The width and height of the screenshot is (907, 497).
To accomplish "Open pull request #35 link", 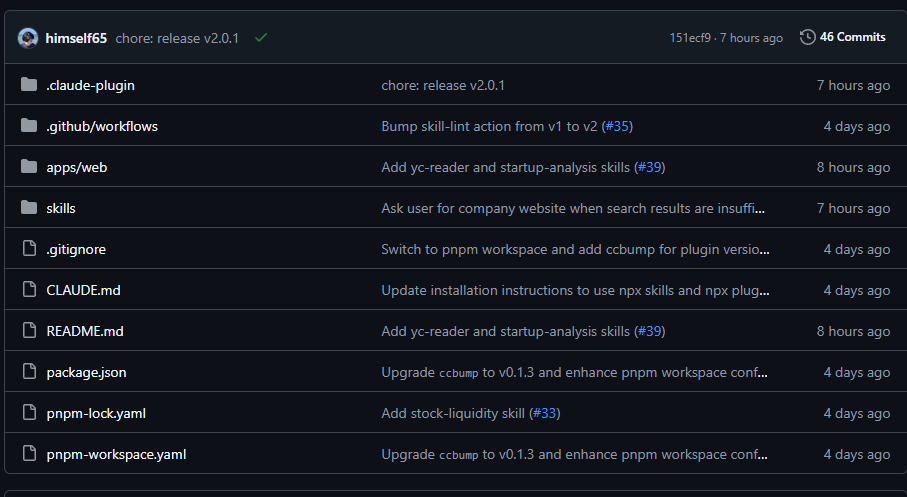I will (617, 126).
